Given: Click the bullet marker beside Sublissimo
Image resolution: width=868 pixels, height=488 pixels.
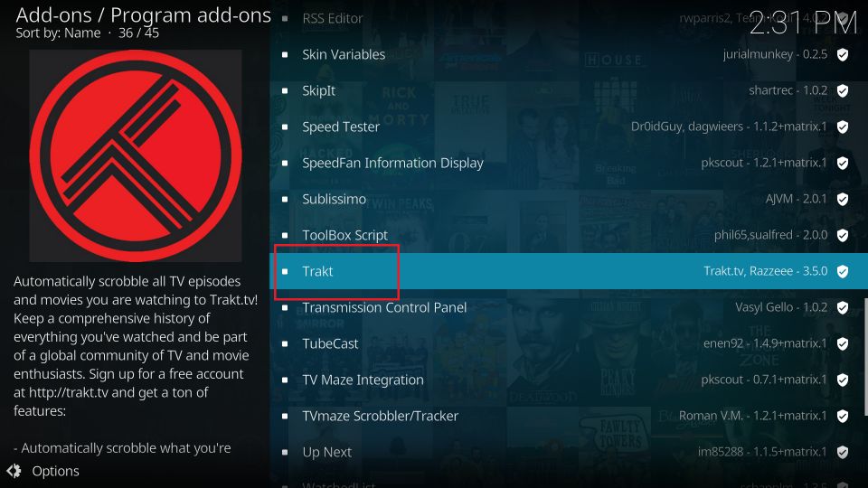Looking at the screenshot, I should [x=285, y=199].
